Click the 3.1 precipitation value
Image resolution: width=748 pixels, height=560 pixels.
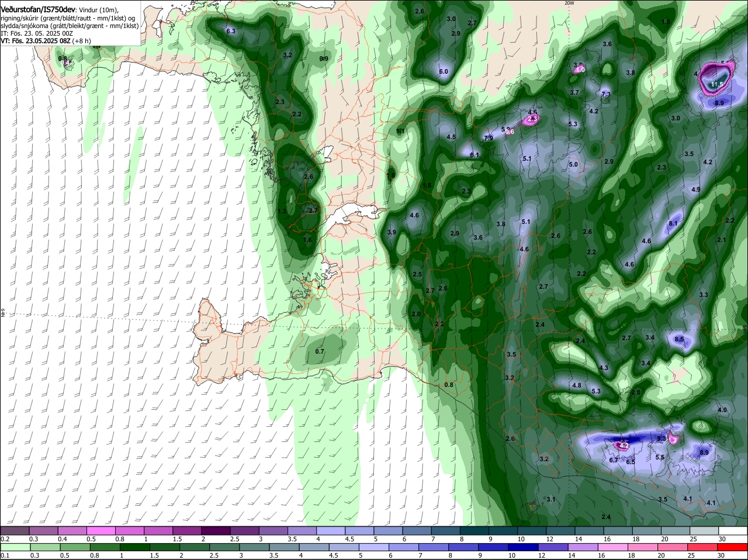(551, 499)
